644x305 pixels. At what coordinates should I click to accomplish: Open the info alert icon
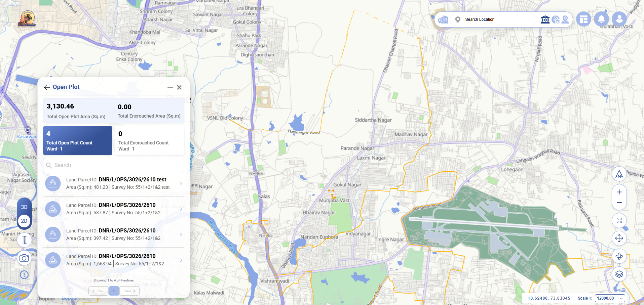point(24,275)
